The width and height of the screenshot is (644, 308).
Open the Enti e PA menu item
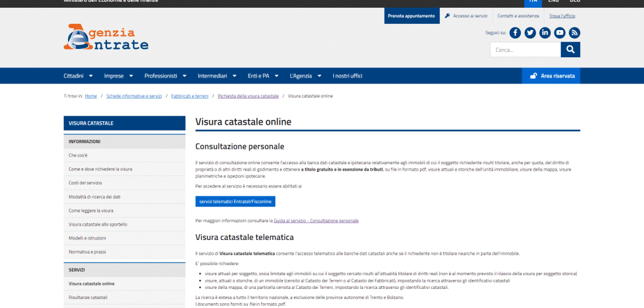tap(258, 76)
